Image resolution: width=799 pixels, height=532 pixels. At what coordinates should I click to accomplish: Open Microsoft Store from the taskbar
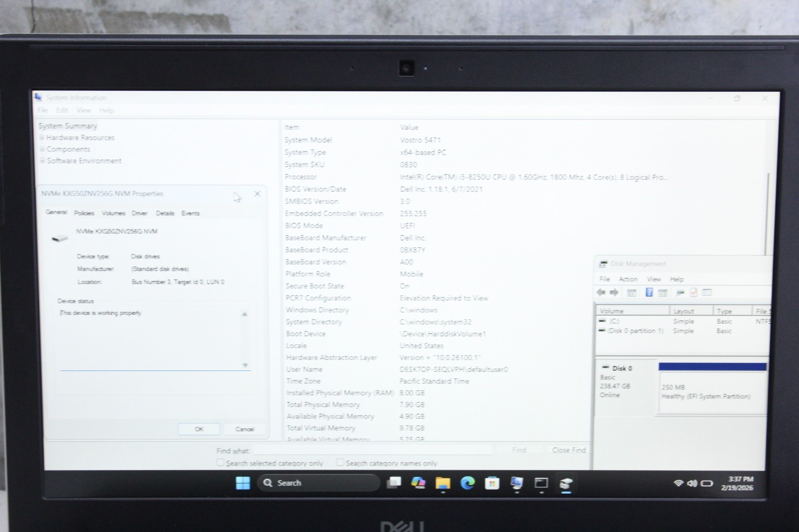(x=492, y=483)
